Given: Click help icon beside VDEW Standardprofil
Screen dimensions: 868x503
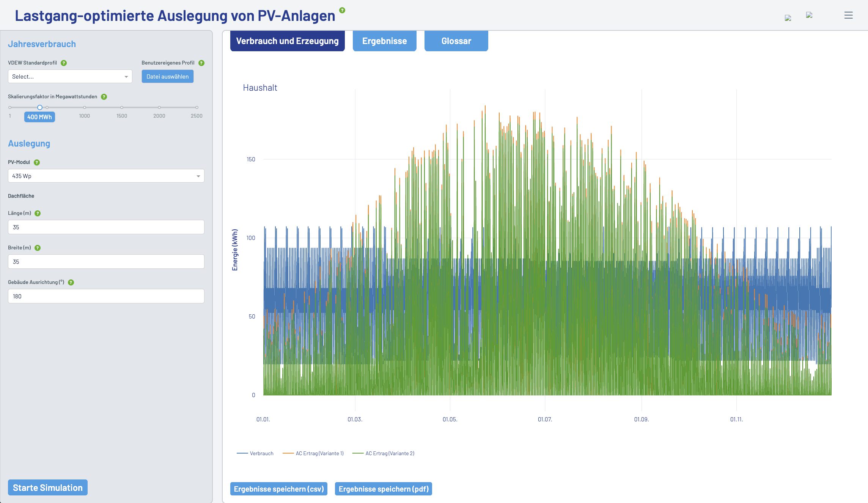Looking at the screenshot, I should (64, 63).
